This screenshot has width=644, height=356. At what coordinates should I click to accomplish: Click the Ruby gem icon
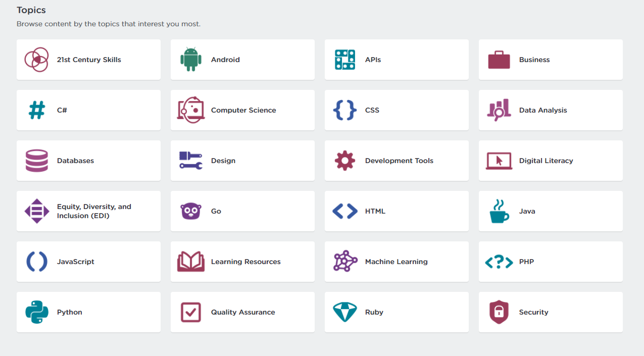point(345,312)
